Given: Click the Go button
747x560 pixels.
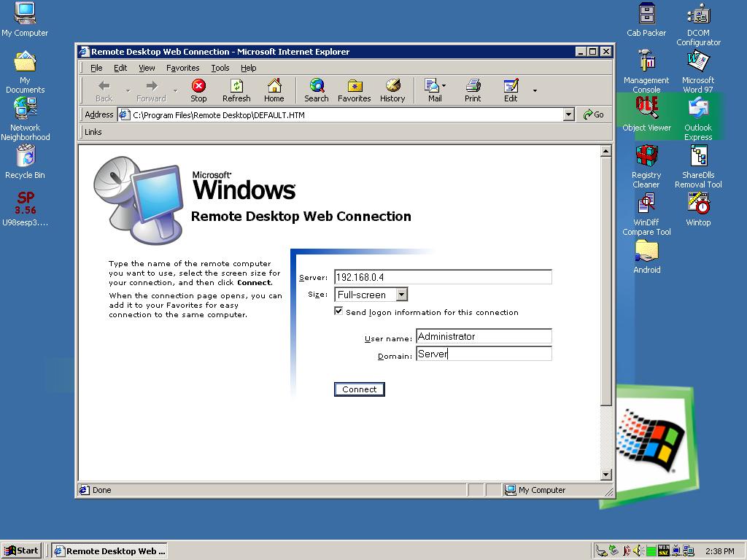Looking at the screenshot, I should [x=594, y=114].
